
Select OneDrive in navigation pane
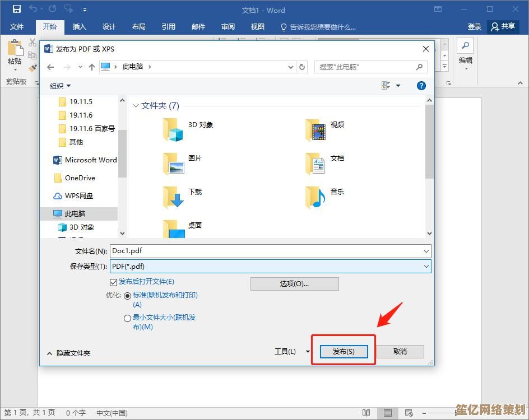tap(74, 178)
